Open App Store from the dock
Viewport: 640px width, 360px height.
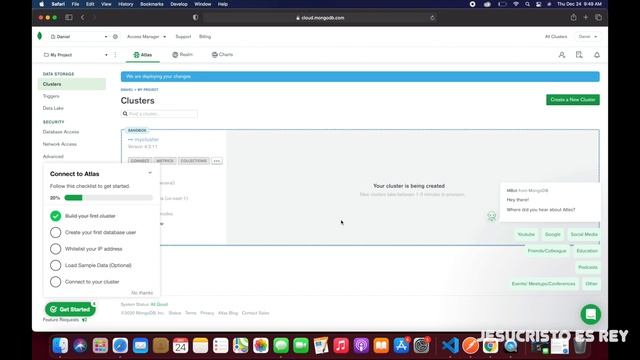tap(401, 346)
